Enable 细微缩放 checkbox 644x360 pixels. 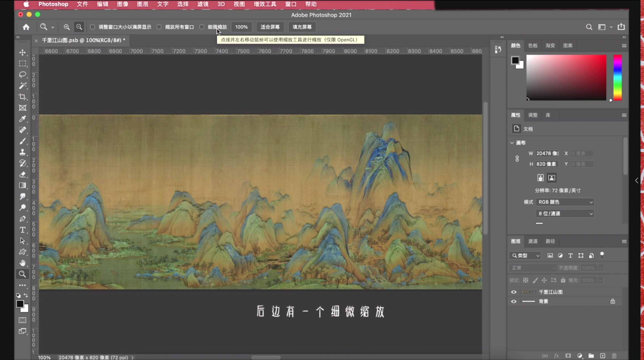pyautogui.click(x=202, y=27)
